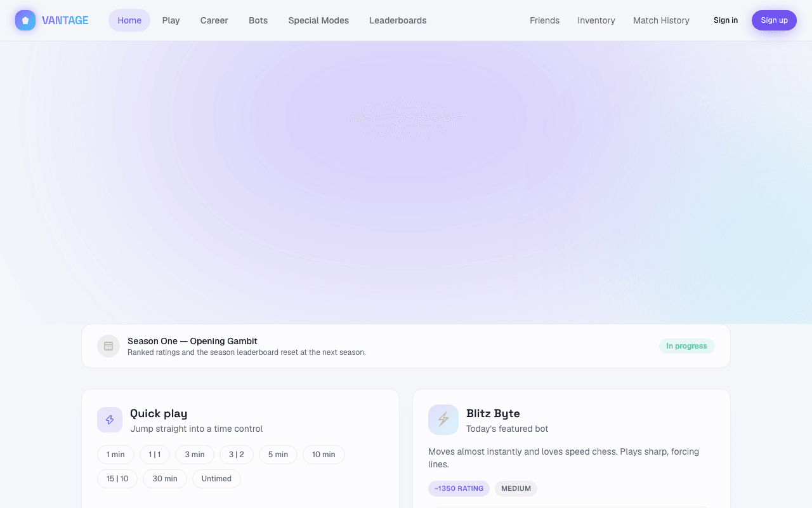This screenshot has width=812, height=508.
Task: Click the Blitz Byte bot icon
Action: tap(443, 420)
